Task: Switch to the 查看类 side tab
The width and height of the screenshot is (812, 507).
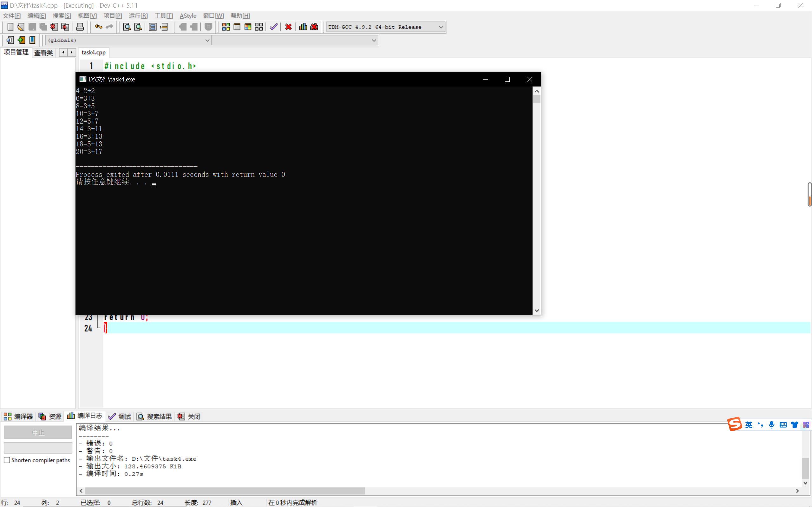Action: [x=44, y=53]
